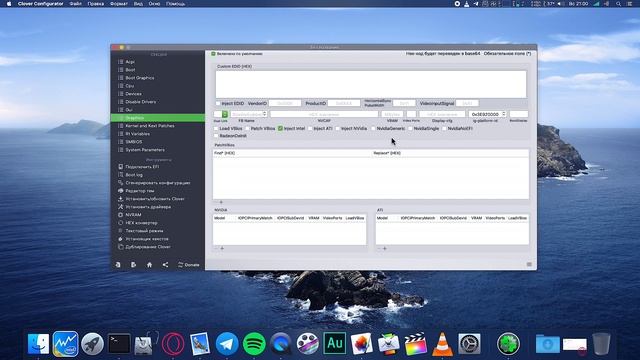This screenshot has width=640, height=360.
Task: Toggle the NvidiaGeneric checkbox
Action: [373, 128]
